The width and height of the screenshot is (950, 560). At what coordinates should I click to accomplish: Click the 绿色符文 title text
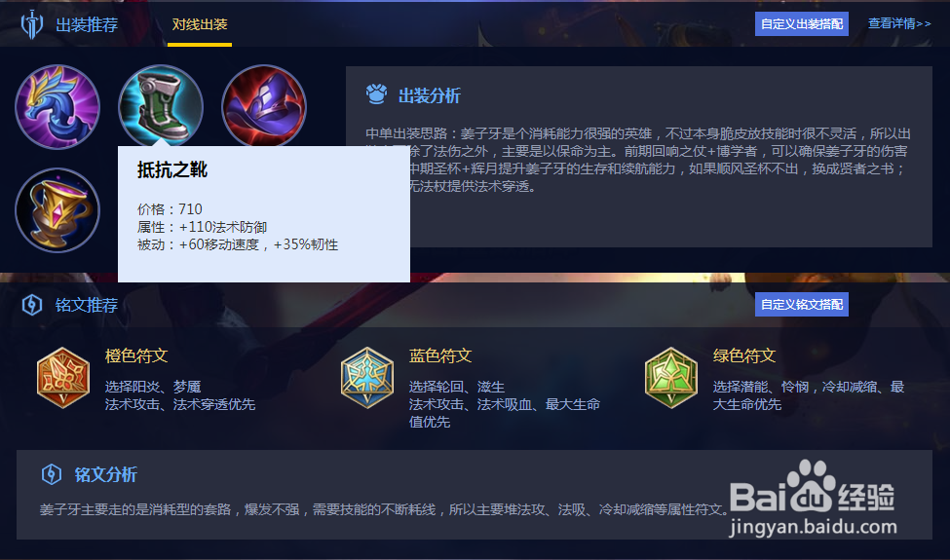pyautogui.click(x=744, y=355)
